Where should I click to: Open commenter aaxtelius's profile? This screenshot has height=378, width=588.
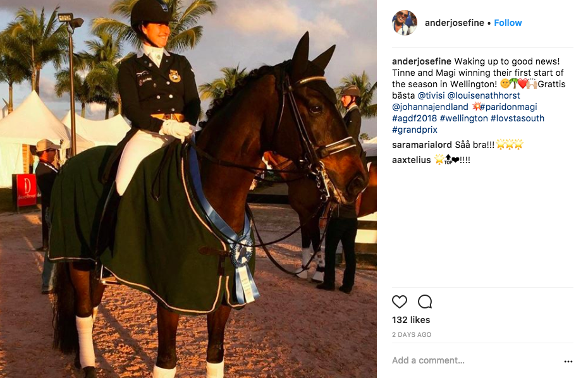412,160
